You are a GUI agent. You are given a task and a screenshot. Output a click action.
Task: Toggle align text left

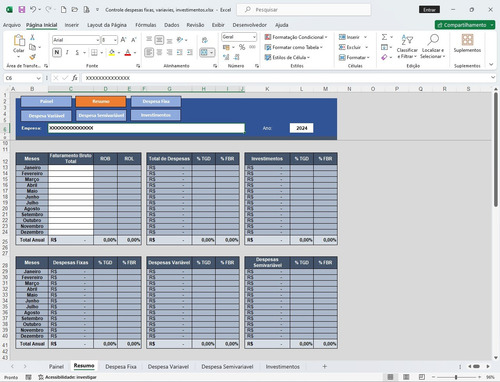pos(149,52)
